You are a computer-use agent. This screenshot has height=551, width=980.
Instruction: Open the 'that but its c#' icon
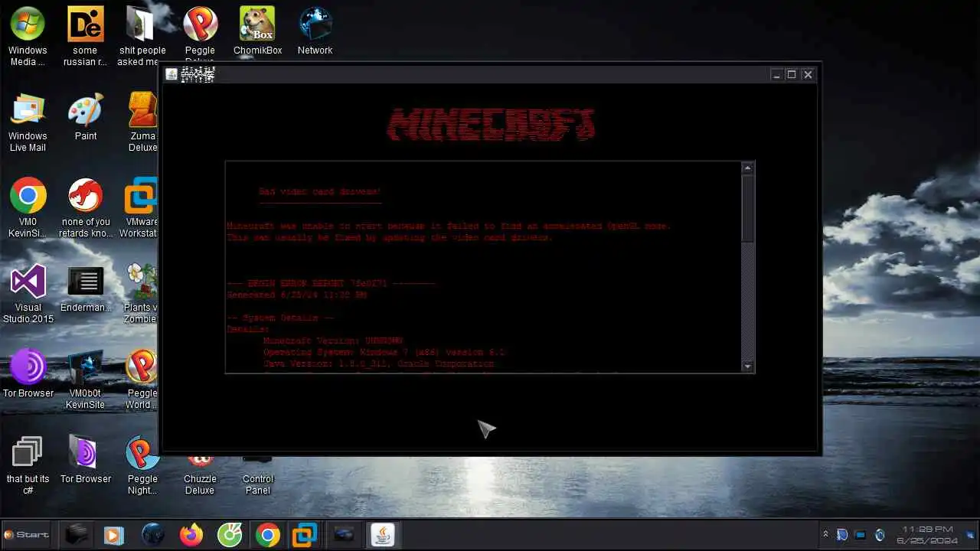pos(28,465)
